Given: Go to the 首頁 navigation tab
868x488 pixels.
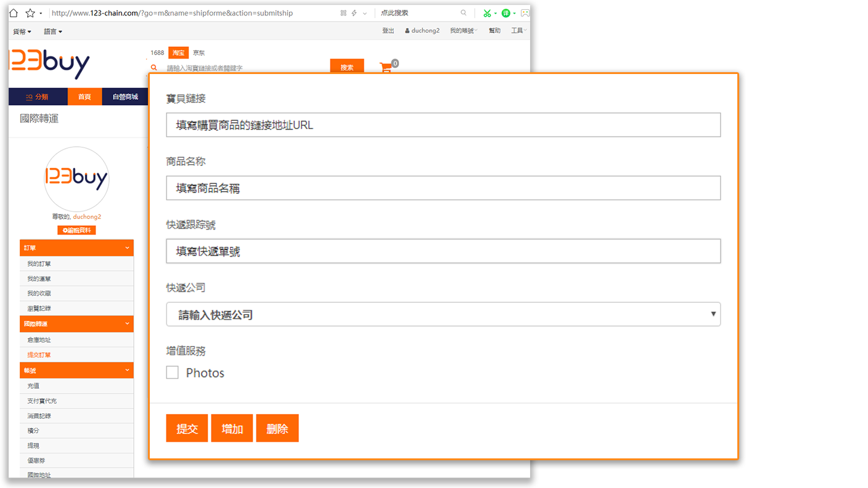Looking at the screenshot, I should tap(84, 97).
